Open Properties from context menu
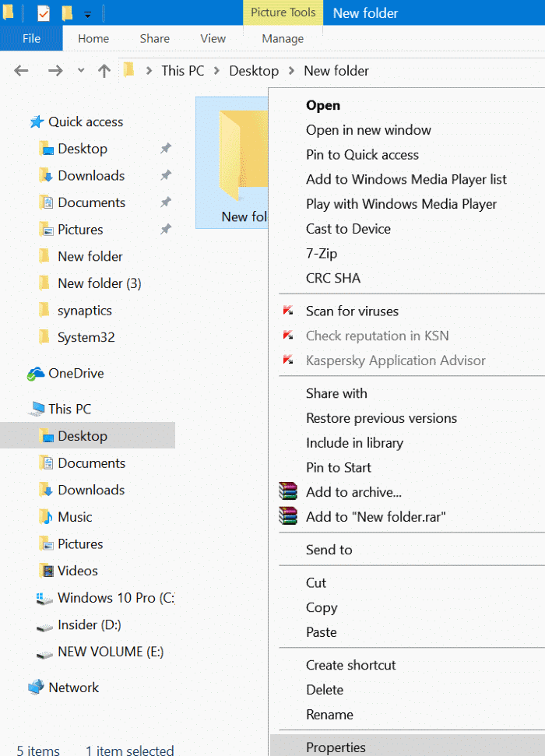Screen dimensions: 545x756 pos(407,747)
